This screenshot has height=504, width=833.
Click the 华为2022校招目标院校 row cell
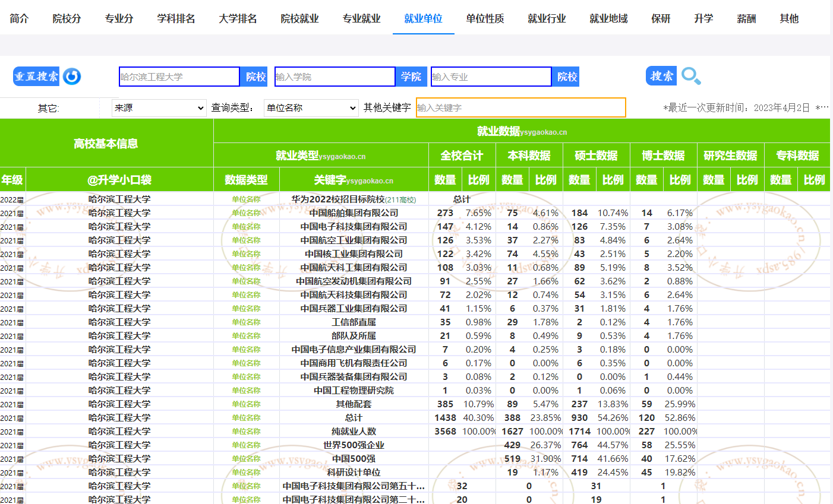coord(354,199)
